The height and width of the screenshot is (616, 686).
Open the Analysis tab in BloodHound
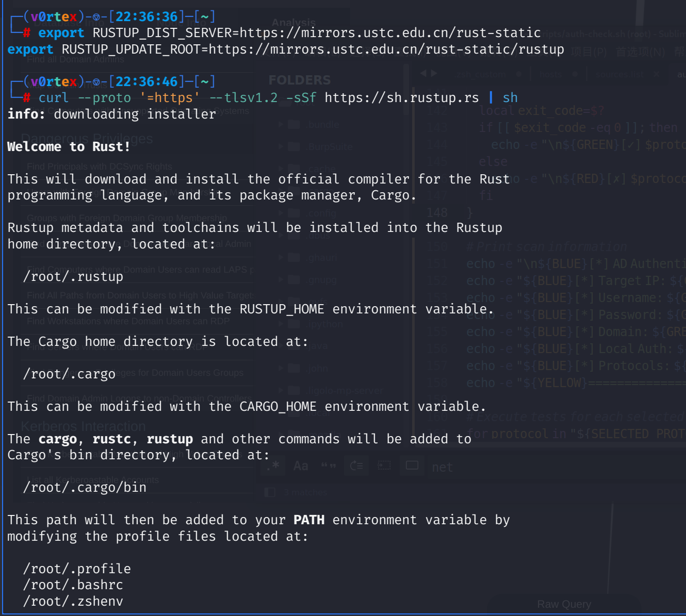[293, 23]
